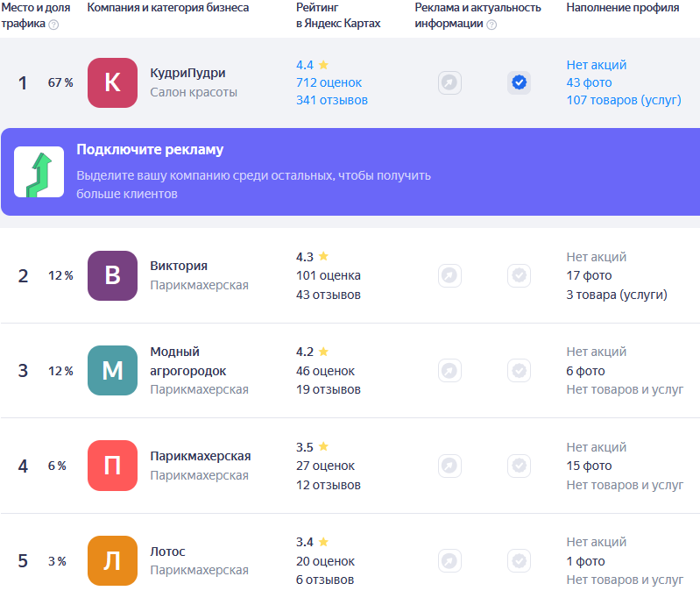Image resolution: width=700 pixels, height=605 pixels.
Task: Click the КудриПудри pink K logo
Action: pyautogui.click(x=112, y=82)
